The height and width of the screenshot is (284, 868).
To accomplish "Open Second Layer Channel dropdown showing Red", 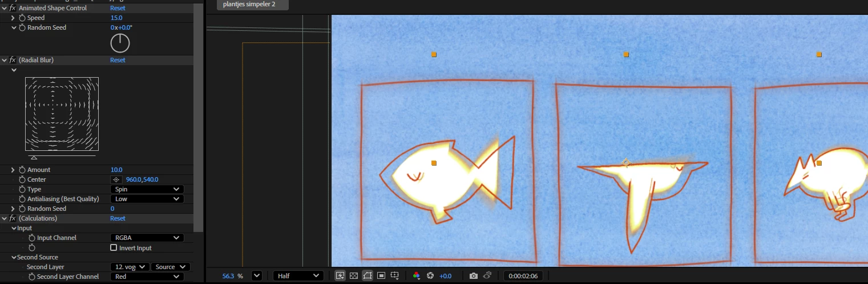I will point(147,277).
